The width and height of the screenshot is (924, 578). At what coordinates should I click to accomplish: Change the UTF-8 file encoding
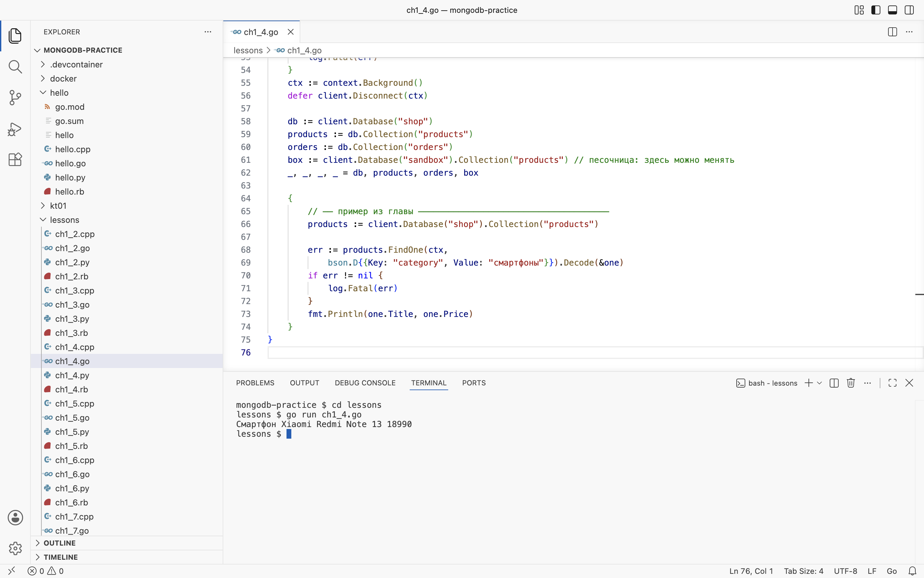coord(845,571)
